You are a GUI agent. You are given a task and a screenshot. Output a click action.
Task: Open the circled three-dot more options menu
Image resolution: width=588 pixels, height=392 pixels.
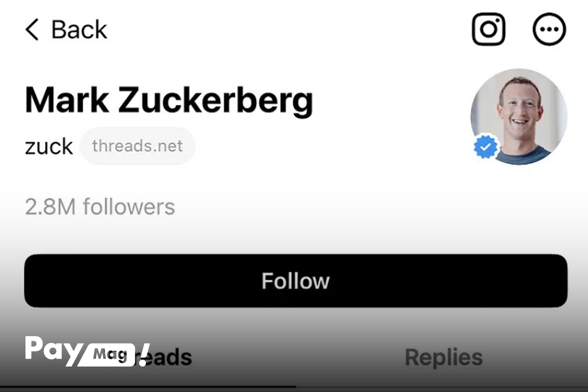click(x=549, y=29)
